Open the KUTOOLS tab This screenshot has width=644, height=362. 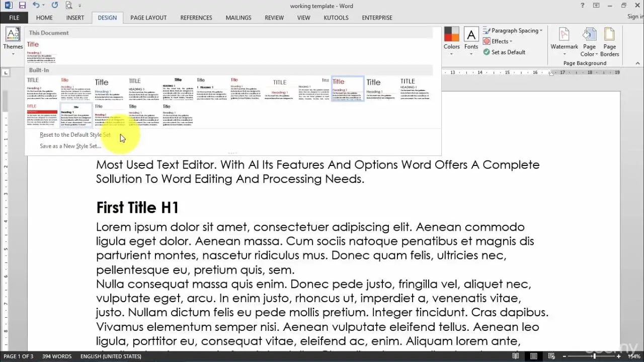[336, 18]
